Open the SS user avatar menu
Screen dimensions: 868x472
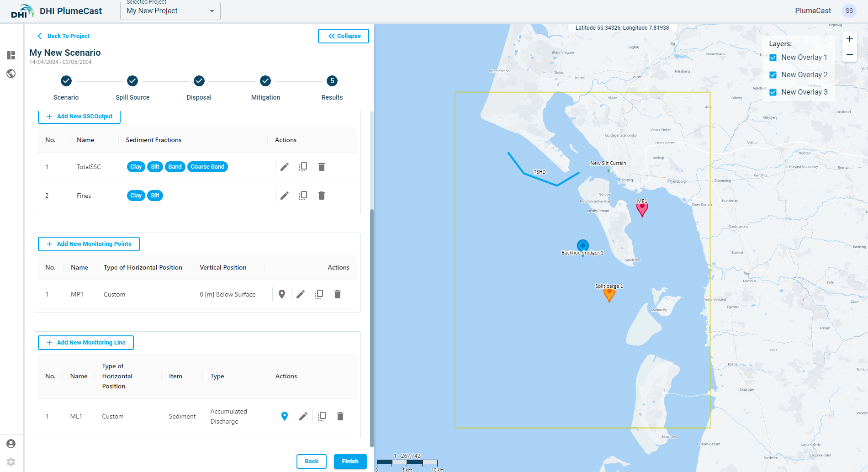pos(849,11)
